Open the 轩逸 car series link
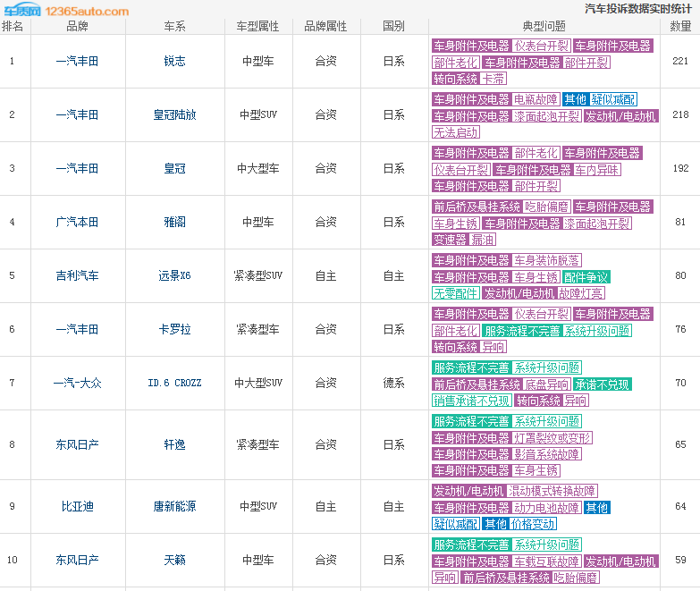 [174, 444]
